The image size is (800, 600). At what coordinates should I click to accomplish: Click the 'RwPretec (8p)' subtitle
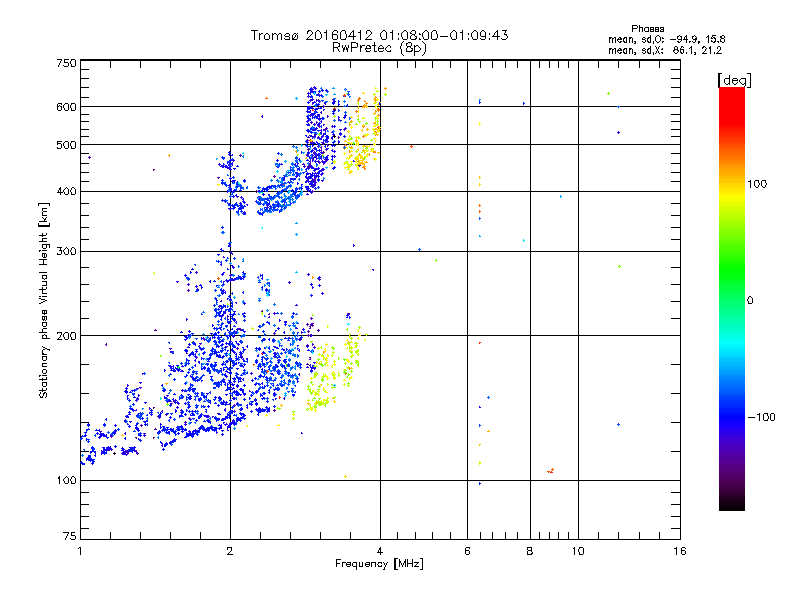click(379, 48)
